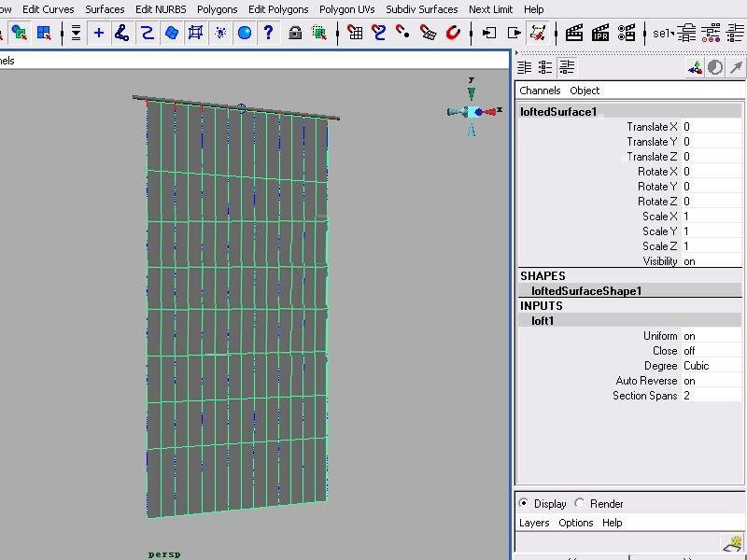Select the Display radio button
The height and width of the screenshot is (560, 747).
(524, 503)
